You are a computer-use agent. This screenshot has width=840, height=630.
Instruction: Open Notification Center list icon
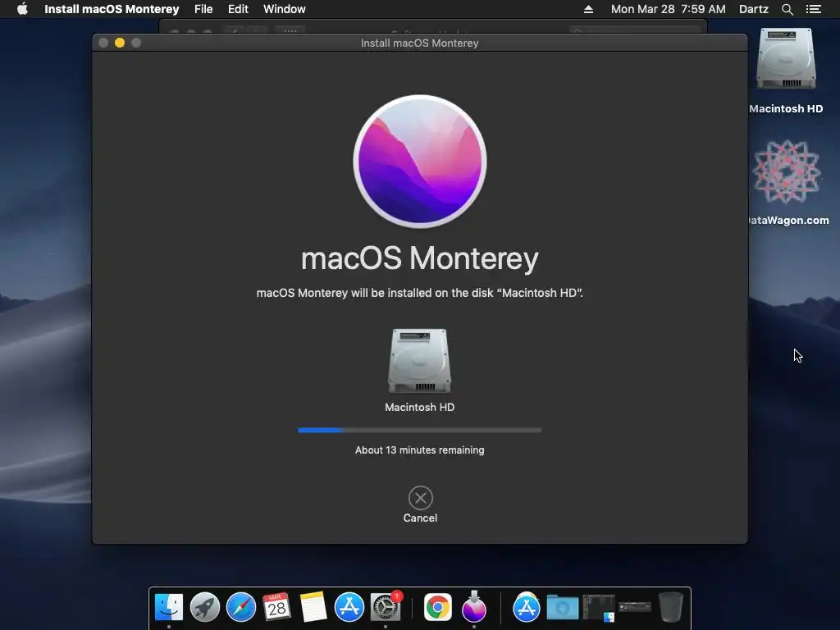[x=814, y=9]
